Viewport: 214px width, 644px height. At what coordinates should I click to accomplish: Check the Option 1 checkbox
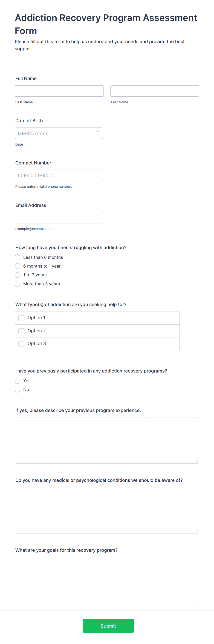(21, 318)
